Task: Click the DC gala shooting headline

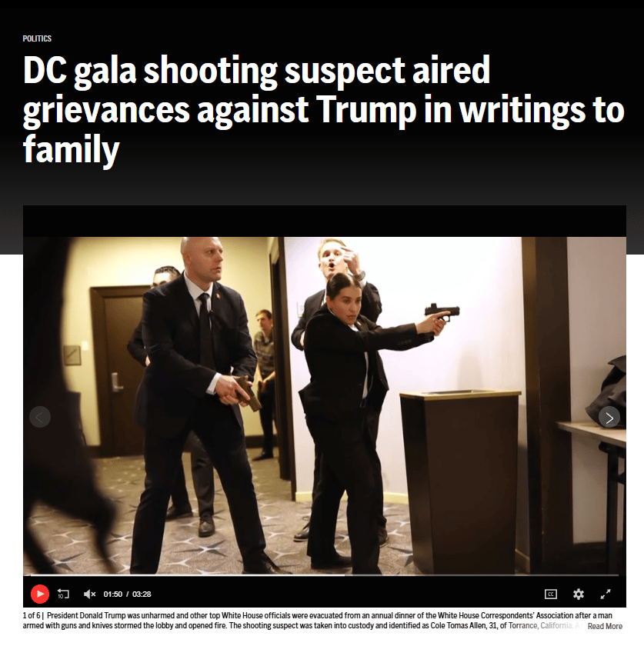Action: pos(324,109)
